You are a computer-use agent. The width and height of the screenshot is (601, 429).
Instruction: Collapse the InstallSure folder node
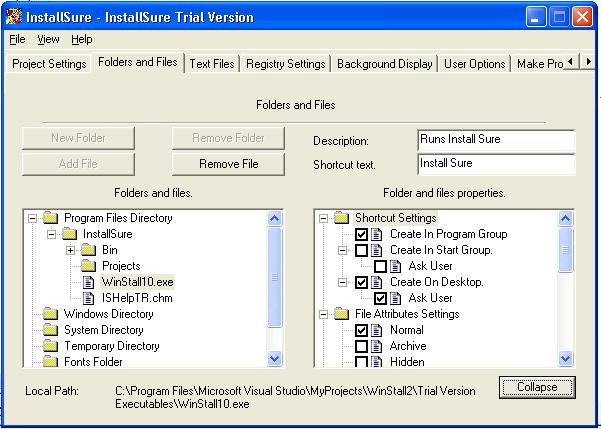(x=51, y=234)
